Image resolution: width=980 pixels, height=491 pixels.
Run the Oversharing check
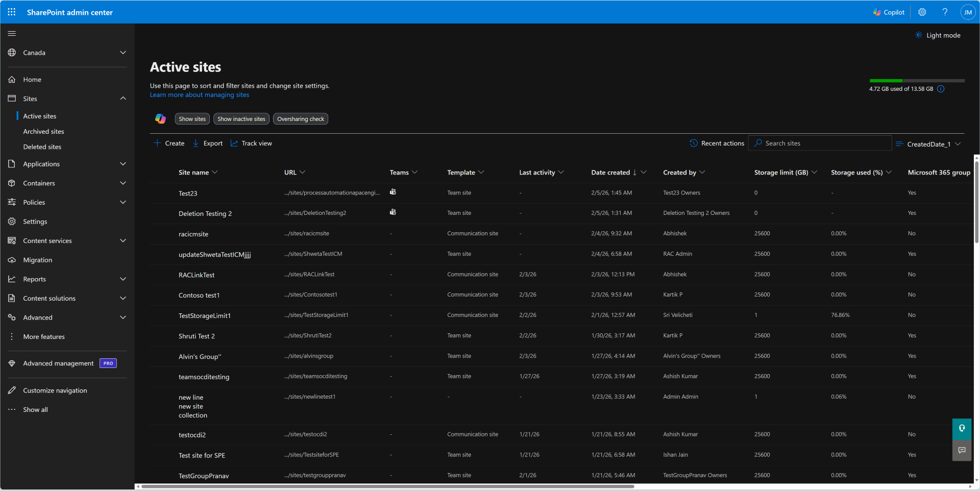pyautogui.click(x=300, y=118)
